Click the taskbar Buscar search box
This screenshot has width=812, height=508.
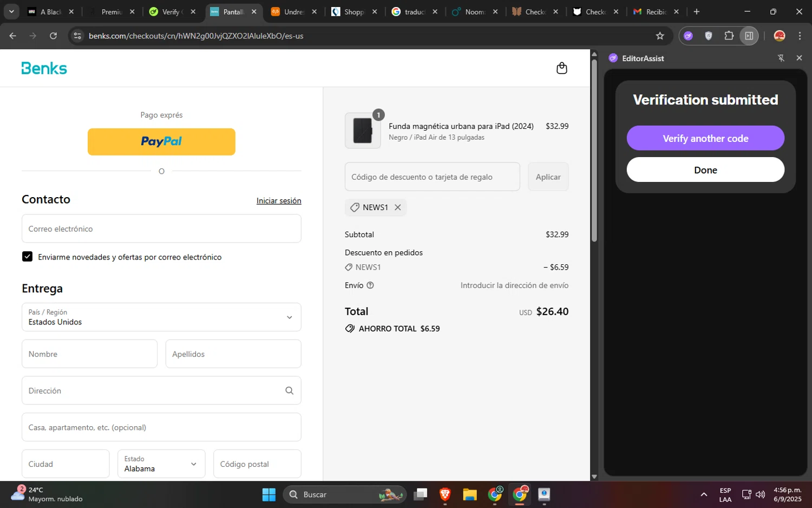(345, 494)
